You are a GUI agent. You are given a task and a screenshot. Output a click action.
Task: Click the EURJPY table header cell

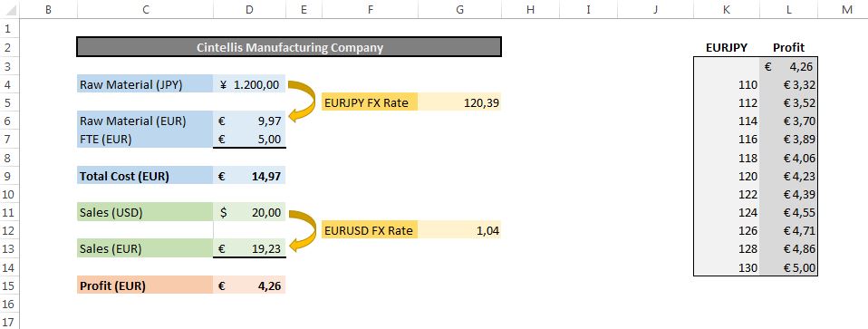point(727,47)
